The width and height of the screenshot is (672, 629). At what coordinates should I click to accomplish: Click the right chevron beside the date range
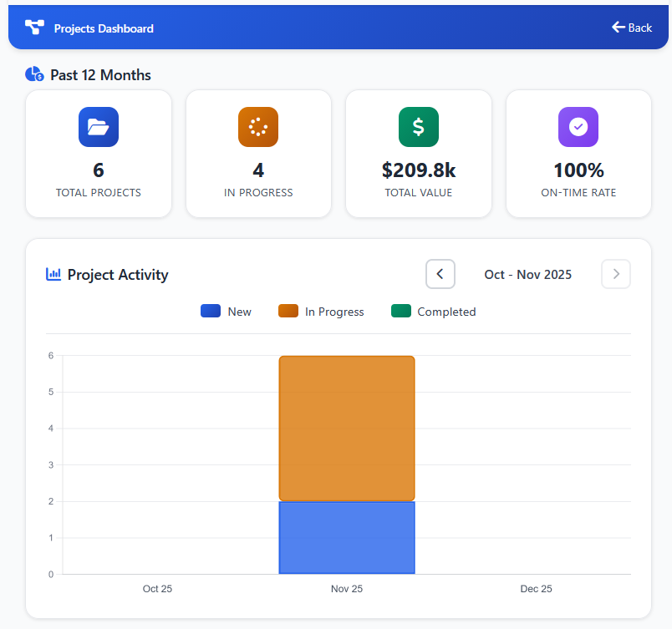click(x=616, y=274)
